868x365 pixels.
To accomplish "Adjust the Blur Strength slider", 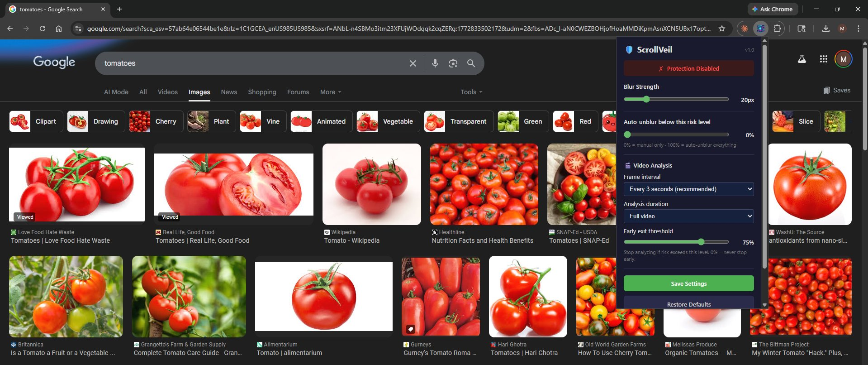I will point(676,99).
